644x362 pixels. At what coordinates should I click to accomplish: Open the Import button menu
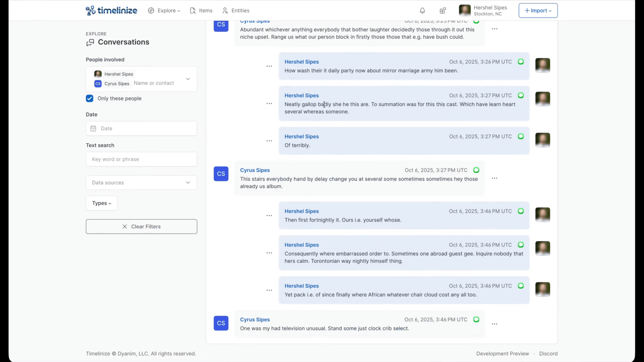pyautogui.click(x=538, y=11)
